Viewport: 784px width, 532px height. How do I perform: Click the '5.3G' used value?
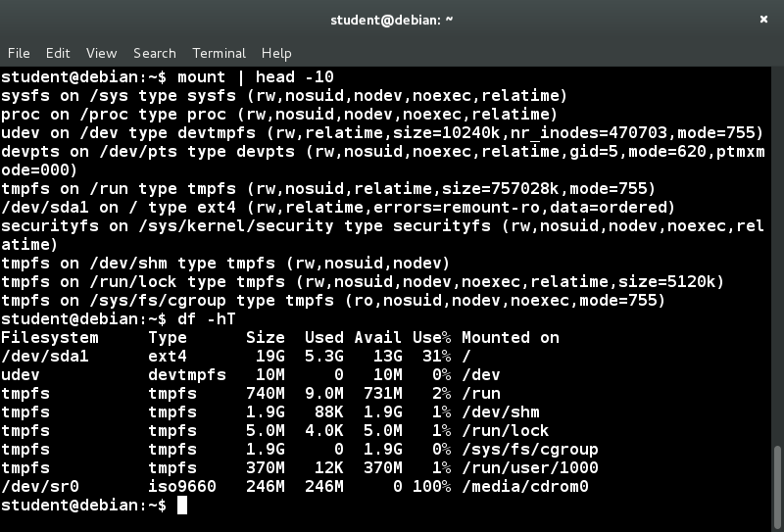tap(324, 356)
